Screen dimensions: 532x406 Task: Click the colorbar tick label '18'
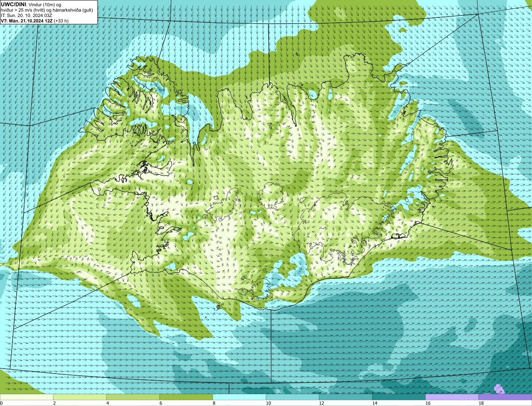point(481,403)
